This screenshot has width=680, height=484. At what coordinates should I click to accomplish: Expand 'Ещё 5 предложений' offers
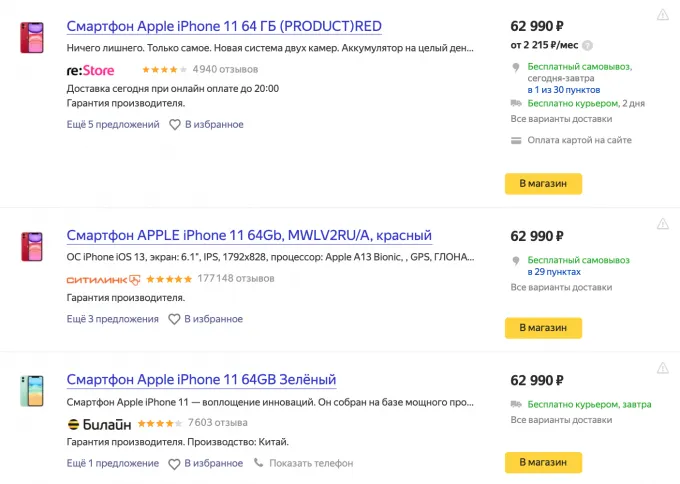[112, 125]
